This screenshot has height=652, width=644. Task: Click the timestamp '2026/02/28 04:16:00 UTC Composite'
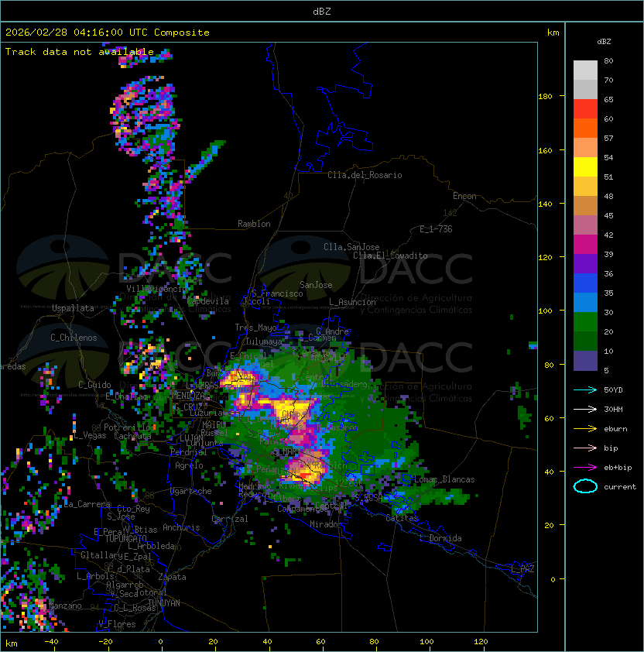(x=108, y=33)
